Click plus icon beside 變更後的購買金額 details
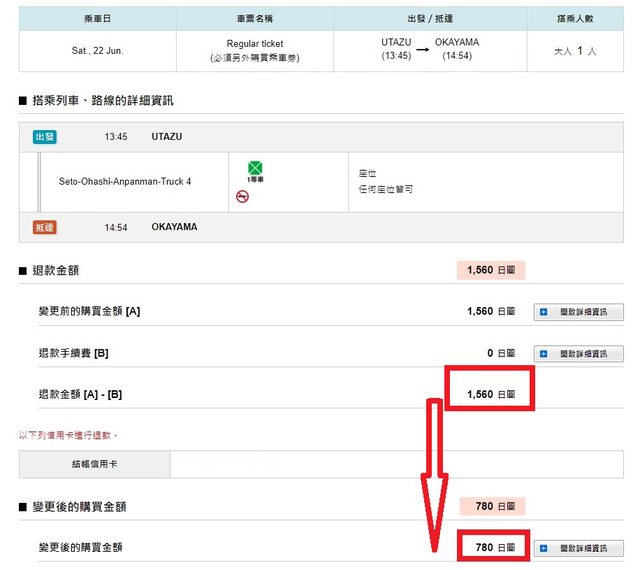 click(x=544, y=548)
